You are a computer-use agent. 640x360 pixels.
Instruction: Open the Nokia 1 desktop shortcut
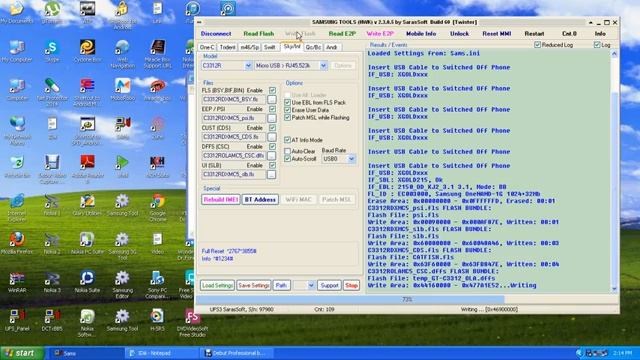[x=52, y=205]
